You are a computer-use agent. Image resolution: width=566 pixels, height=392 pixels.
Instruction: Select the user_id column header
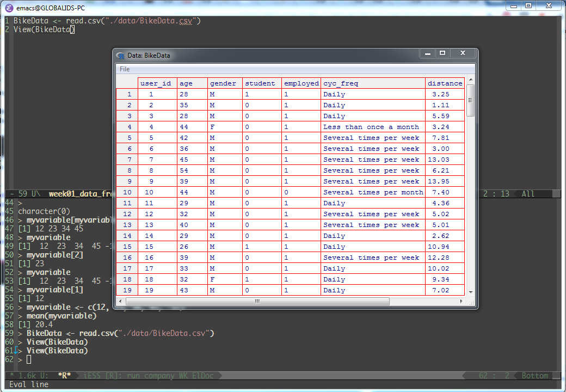tap(157, 83)
